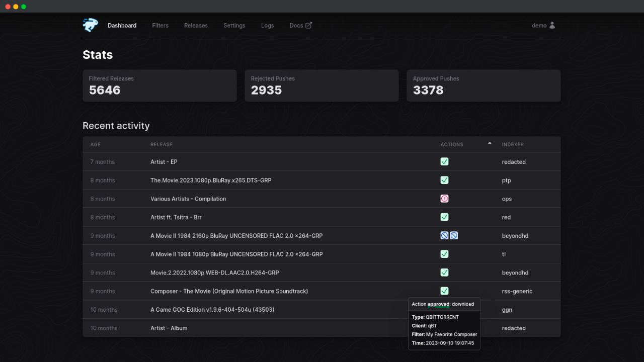The width and height of the screenshot is (644, 362).
Task: Click first rejected icon in 2160p BluRay row
Action: (444, 235)
